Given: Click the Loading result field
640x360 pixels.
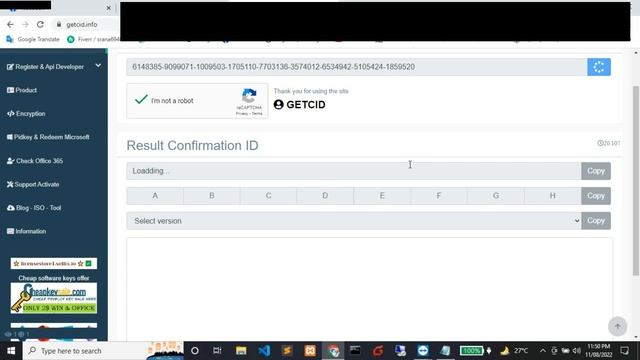Looking at the screenshot, I should pos(354,171).
